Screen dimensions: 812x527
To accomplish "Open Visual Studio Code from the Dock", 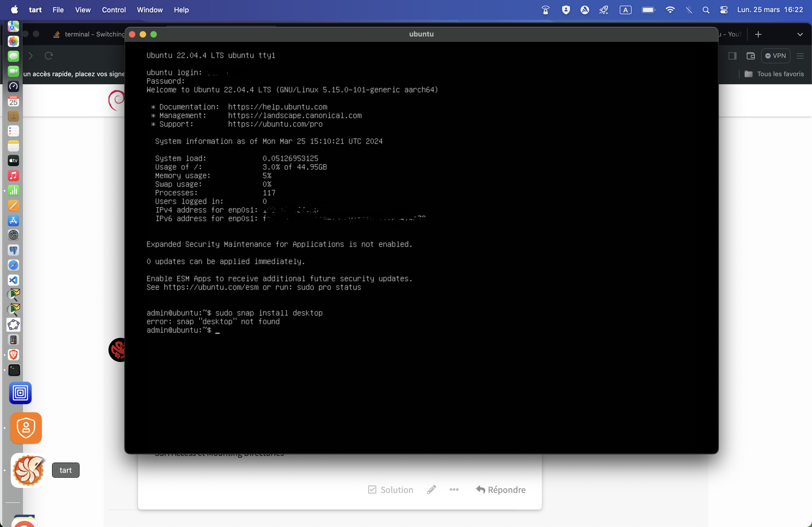I will tap(13, 280).
